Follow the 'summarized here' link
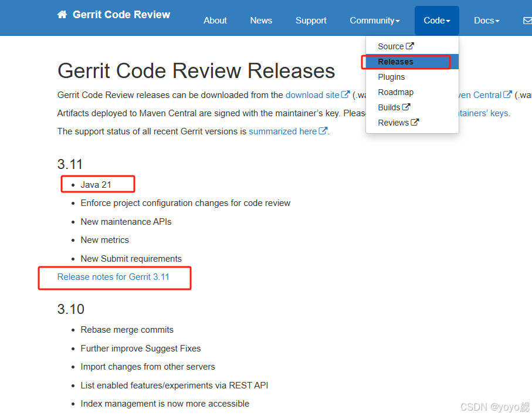Viewport: 532px width, 416px height. point(283,131)
